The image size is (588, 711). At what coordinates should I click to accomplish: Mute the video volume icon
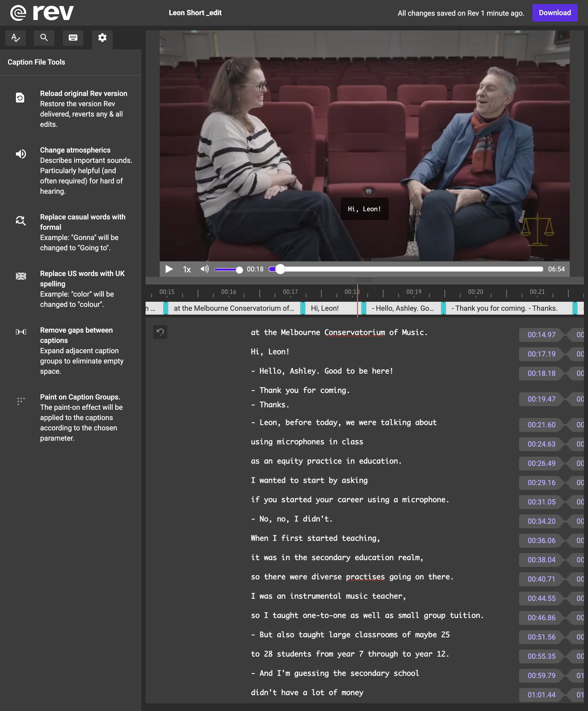[204, 269]
